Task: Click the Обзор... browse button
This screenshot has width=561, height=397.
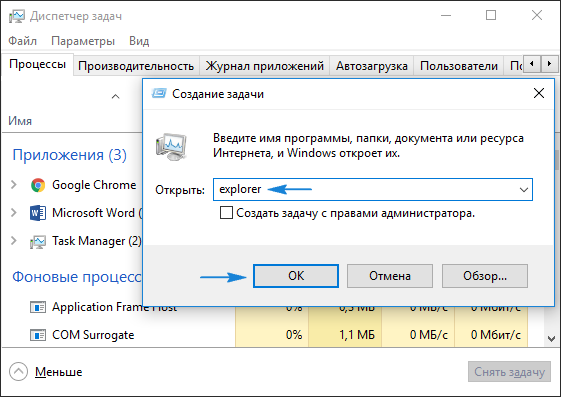Action: [x=485, y=276]
